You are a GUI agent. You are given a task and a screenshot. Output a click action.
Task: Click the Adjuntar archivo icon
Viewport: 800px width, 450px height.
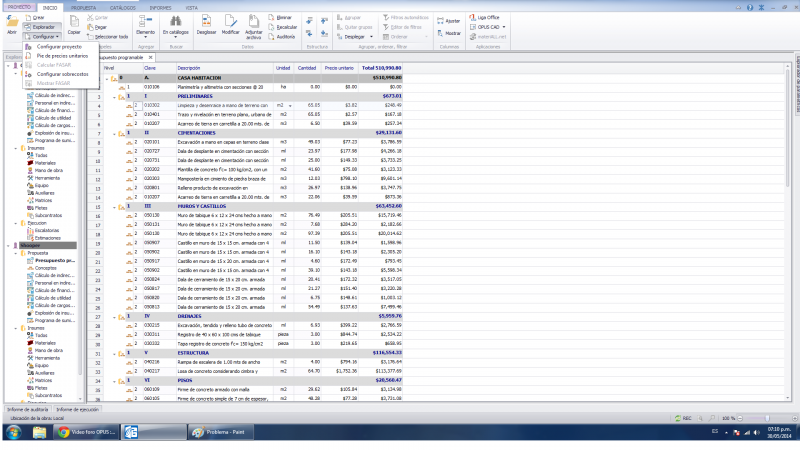click(x=254, y=24)
